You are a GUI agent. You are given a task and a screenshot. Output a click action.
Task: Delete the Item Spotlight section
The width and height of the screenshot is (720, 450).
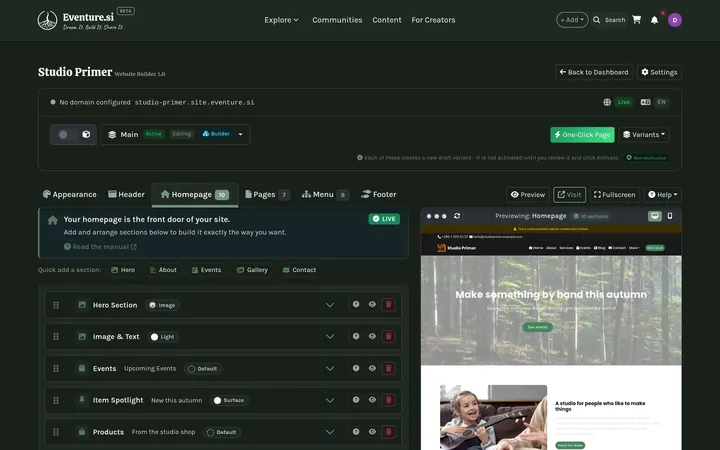(388, 400)
